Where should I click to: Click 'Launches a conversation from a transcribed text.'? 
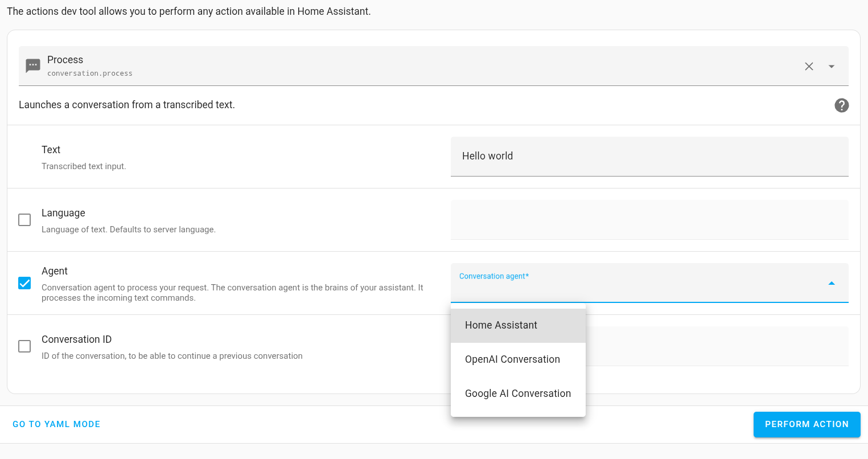[x=127, y=105]
